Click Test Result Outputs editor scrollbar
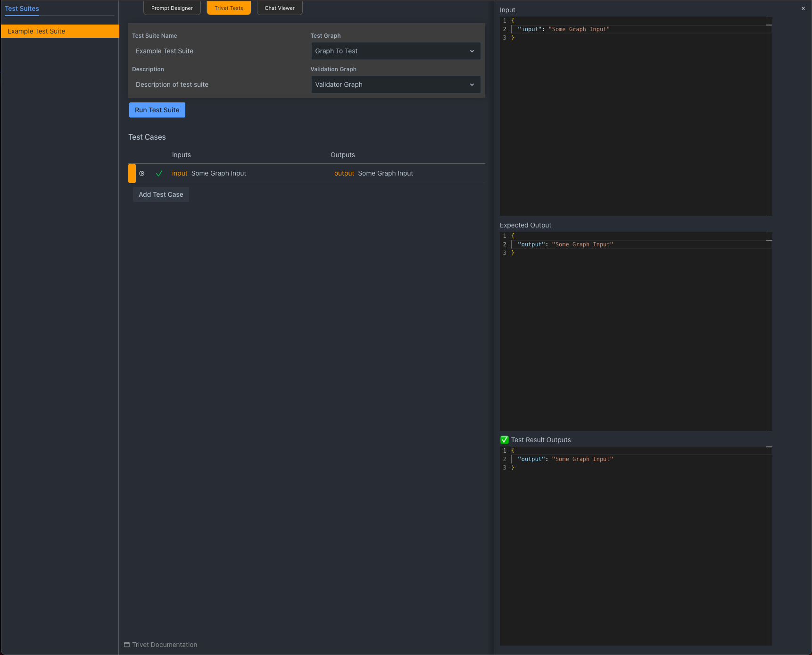 pos(769,546)
